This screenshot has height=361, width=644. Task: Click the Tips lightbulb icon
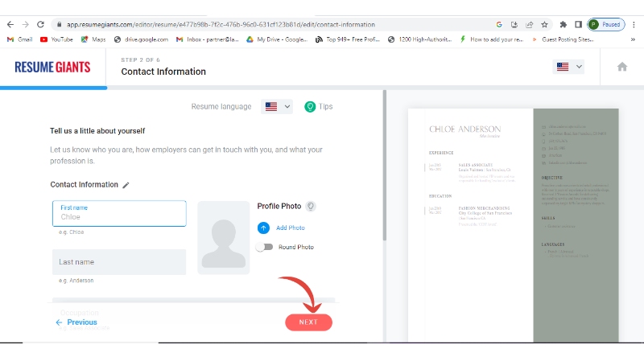[x=310, y=106]
